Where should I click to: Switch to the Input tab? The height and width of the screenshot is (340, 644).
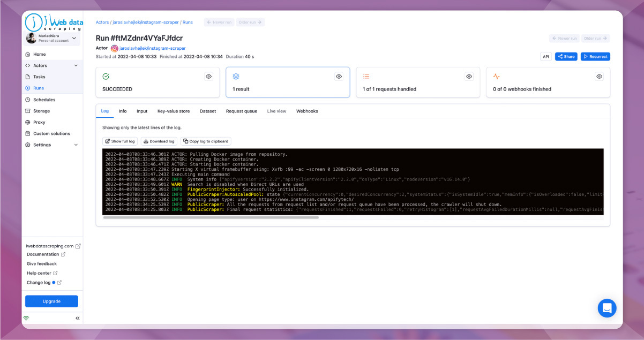141,111
